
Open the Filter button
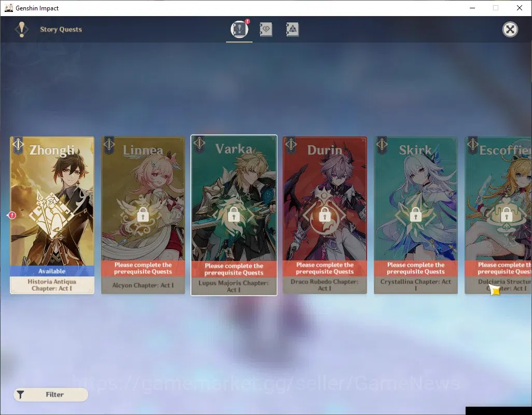51,394
